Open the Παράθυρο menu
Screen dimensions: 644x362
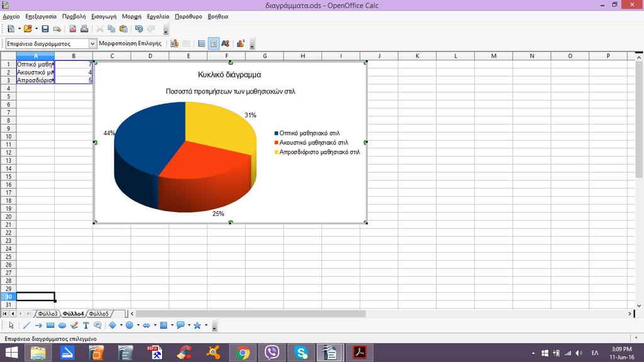click(x=189, y=16)
